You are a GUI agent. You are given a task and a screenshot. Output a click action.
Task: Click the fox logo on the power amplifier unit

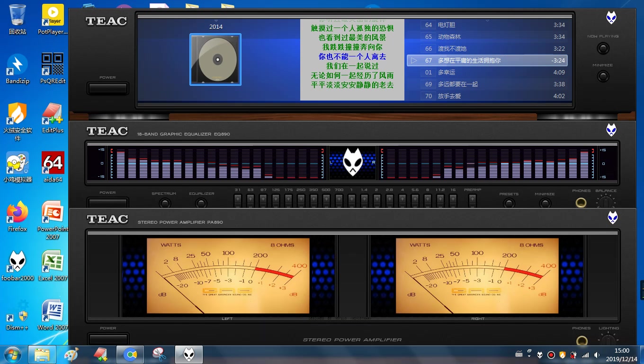click(613, 218)
